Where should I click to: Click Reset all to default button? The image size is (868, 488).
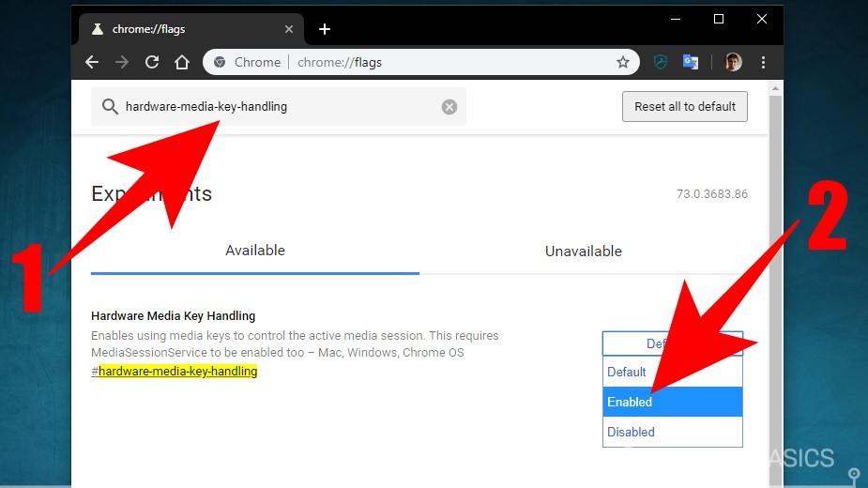[685, 106]
